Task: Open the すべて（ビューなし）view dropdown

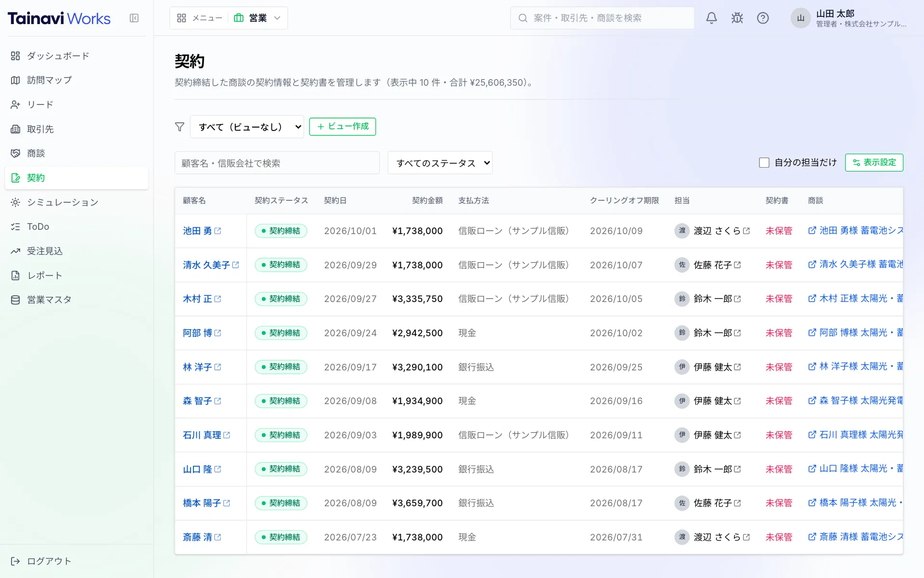Action: coord(247,127)
